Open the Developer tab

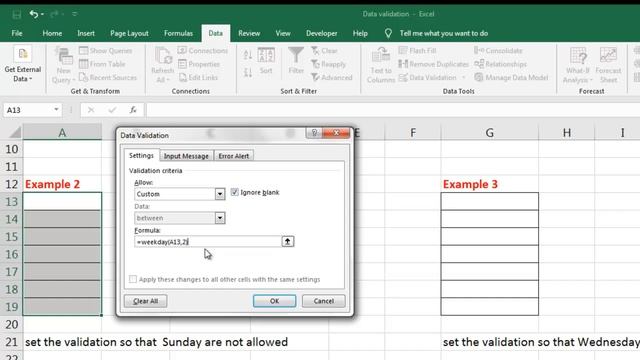322,33
